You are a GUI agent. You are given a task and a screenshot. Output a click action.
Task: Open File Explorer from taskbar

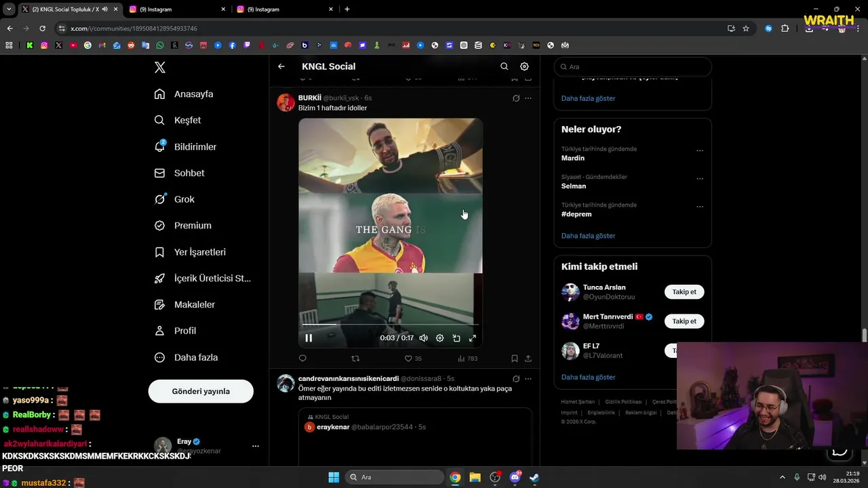(475, 477)
